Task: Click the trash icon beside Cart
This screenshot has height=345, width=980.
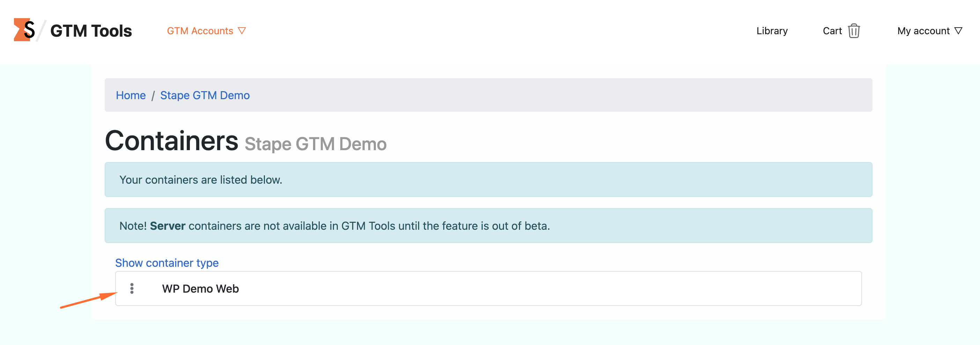Action: 854,30
